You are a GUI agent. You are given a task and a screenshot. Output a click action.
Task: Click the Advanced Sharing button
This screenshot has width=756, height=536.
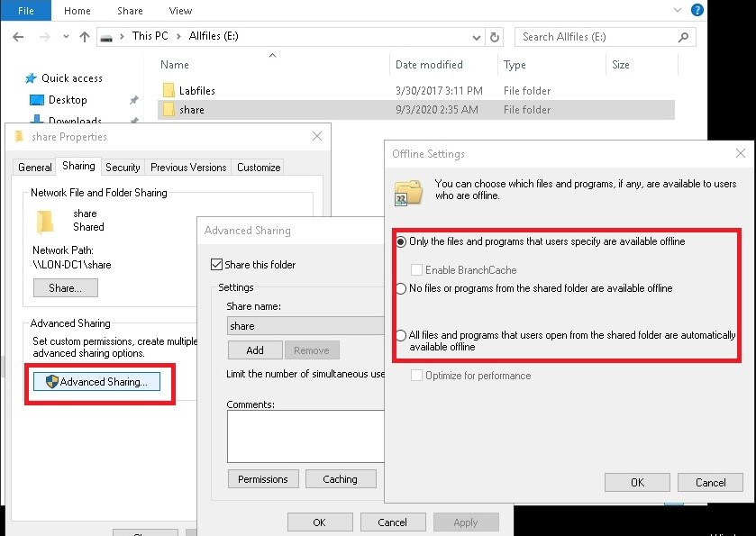click(96, 382)
